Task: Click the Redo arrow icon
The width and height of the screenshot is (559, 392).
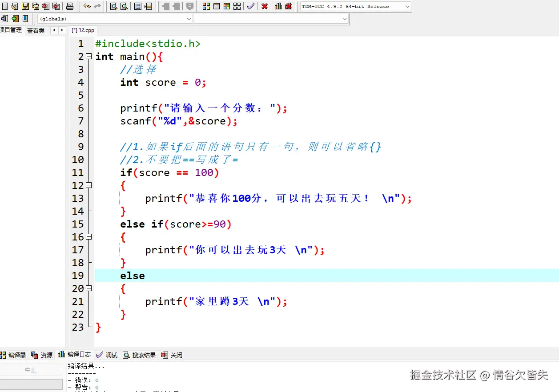Action: click(97, 6)
